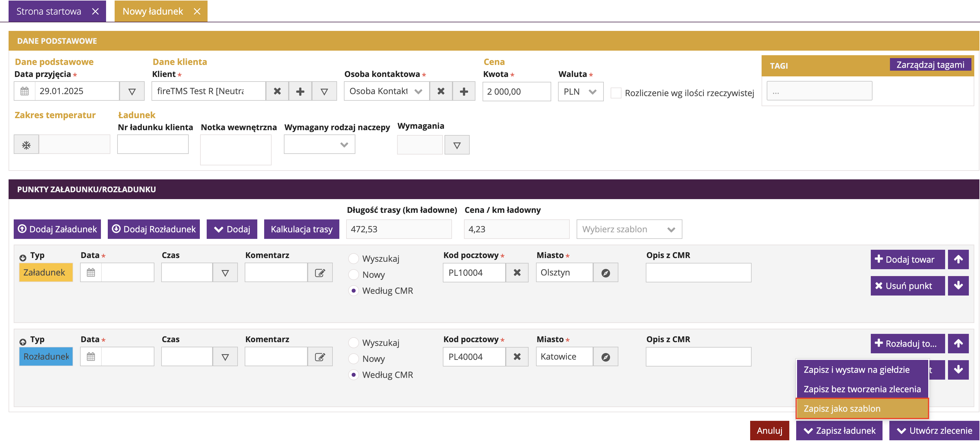This screenshot has width=980, height=448.
Task: Switch to Strona startowa tab
Action: pyautogui.click(x=49, y=11)
